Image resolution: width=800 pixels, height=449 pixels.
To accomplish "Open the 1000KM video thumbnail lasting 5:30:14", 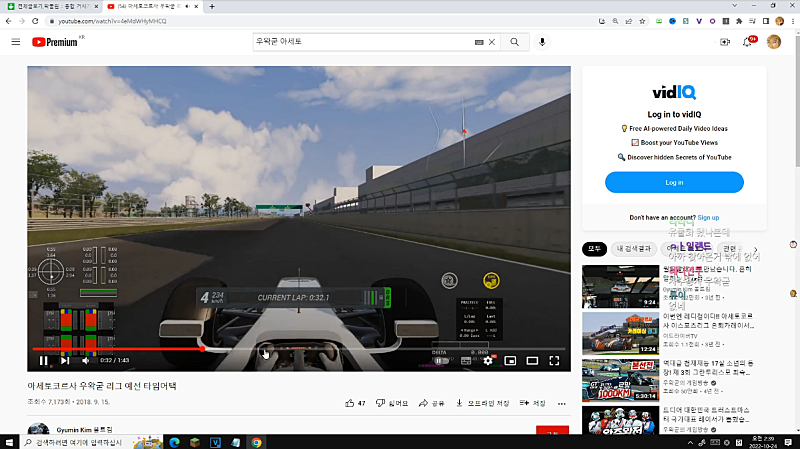I will [620, 380].
